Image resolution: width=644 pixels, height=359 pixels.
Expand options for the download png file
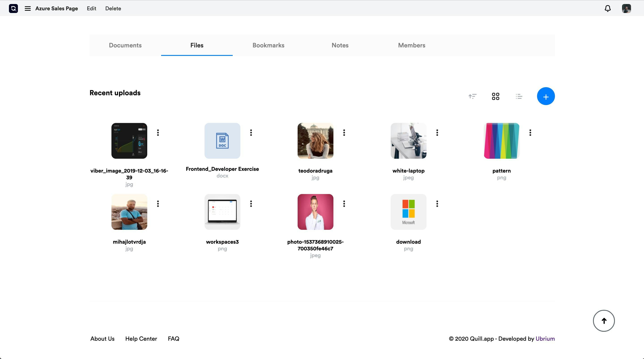437,204
